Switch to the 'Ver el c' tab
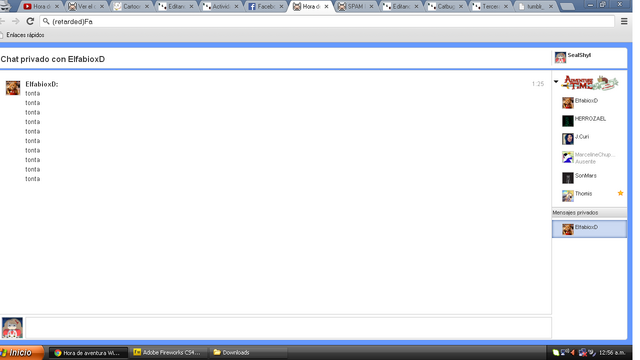The image size is (640, 360). click(x=85, y=7)
